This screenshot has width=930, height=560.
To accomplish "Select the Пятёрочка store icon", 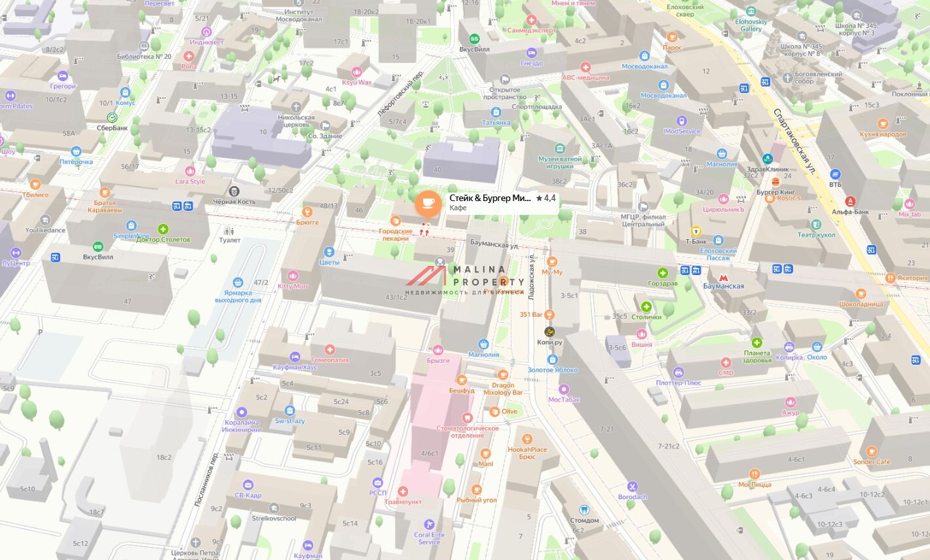I will pyautogui.click(x=76, y=152).
